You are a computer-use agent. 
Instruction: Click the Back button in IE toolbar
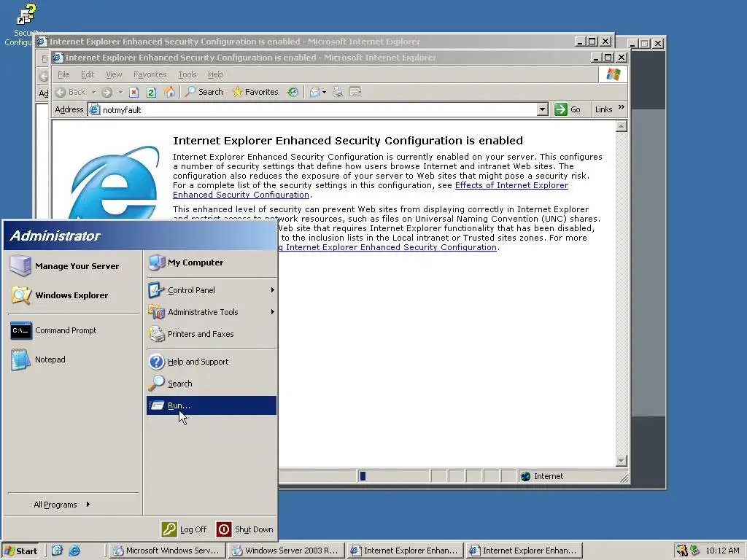point(71,92)
